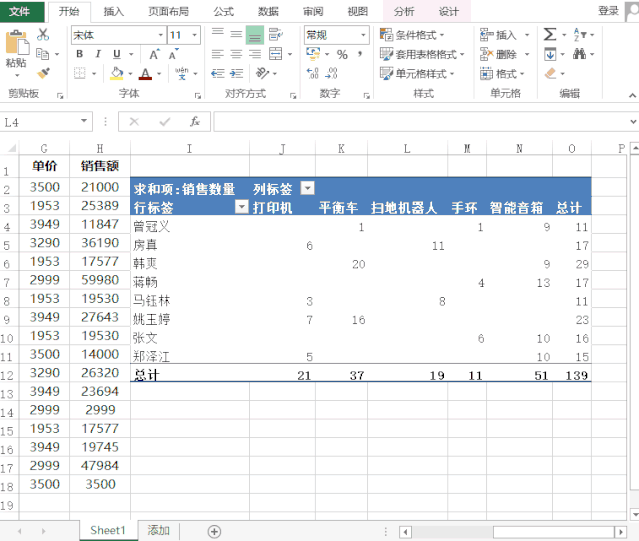Collapse the ribbon with chevron arrow
The image size is (639, 541).
point(632,95)
